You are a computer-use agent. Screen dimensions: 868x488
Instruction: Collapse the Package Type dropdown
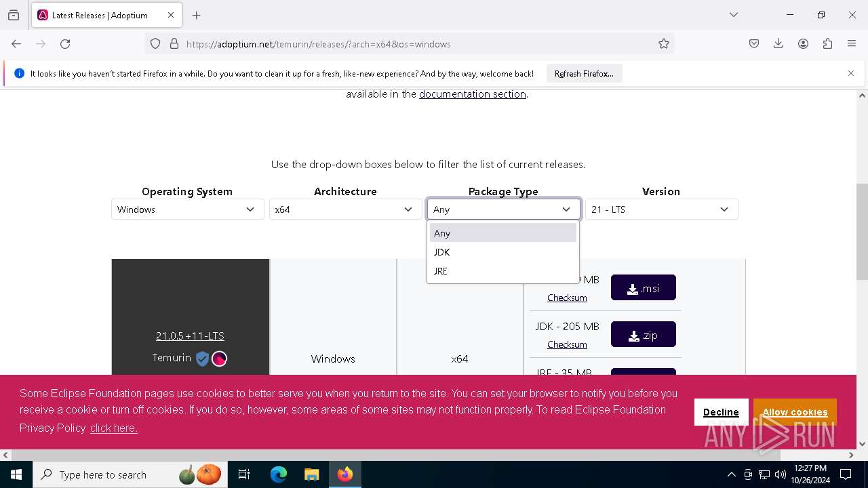[x=503, y=209]
